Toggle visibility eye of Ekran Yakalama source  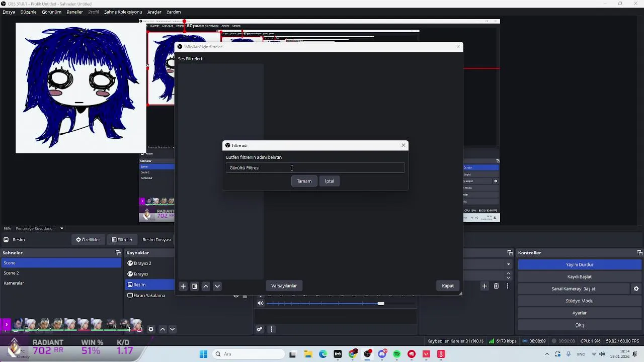[236, 296]
